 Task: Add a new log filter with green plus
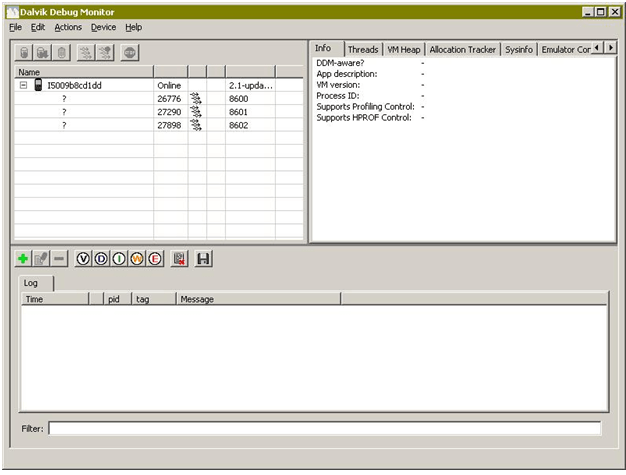(23, 259)
